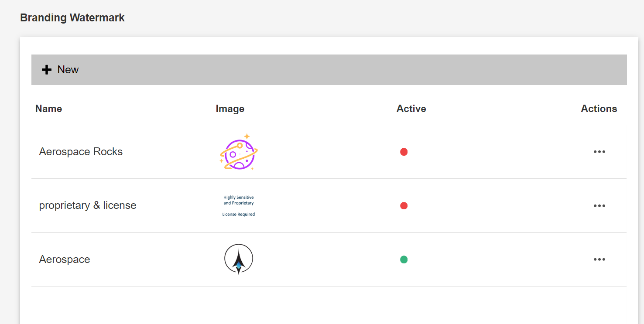The height and width of the screenshot is (324, 644).
Task: Open the actions menu for Aerospace
Action: point(599,259)
